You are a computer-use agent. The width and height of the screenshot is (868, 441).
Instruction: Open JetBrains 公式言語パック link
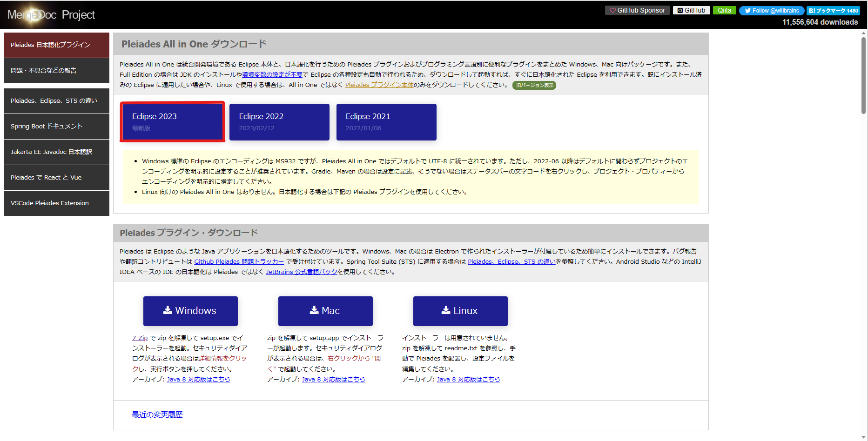(x=301, y=272)
